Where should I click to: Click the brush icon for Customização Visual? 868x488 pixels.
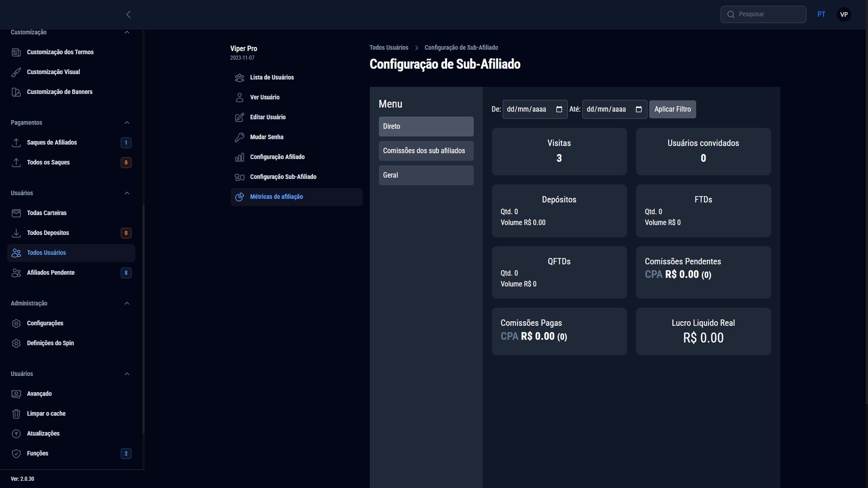tap(16, 72)
